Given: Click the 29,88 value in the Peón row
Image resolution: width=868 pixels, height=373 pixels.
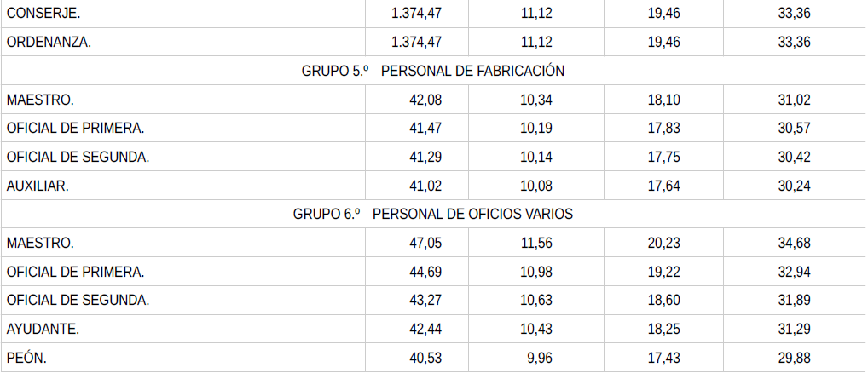Looking at the screenshot, I should 794,358.
